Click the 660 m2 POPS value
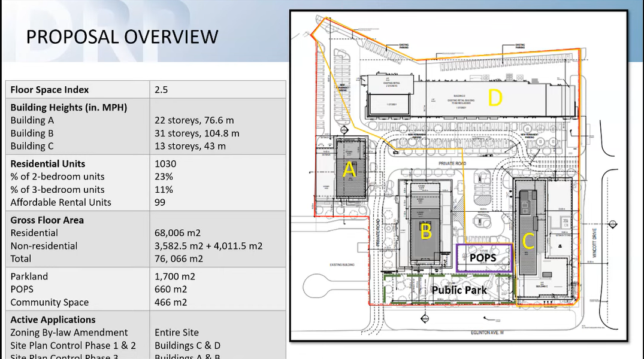The height and width of the screenshot is (359, 644). click(x=171, y=289)
